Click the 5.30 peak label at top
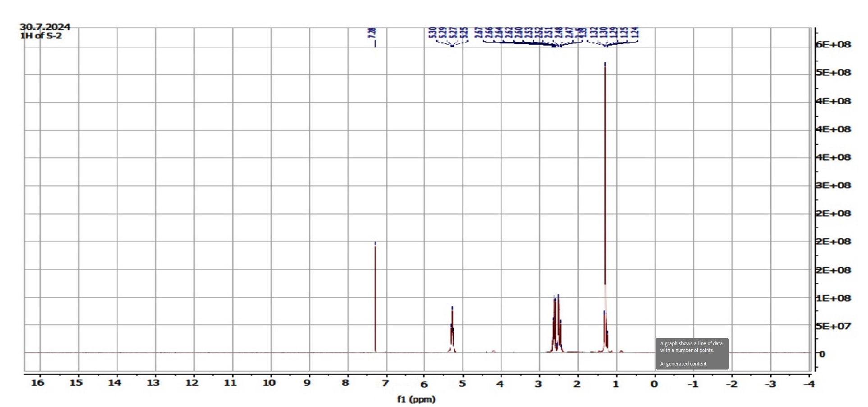This screenshot has width=868, height=407. pyautogui.click(x=432, y=32)
